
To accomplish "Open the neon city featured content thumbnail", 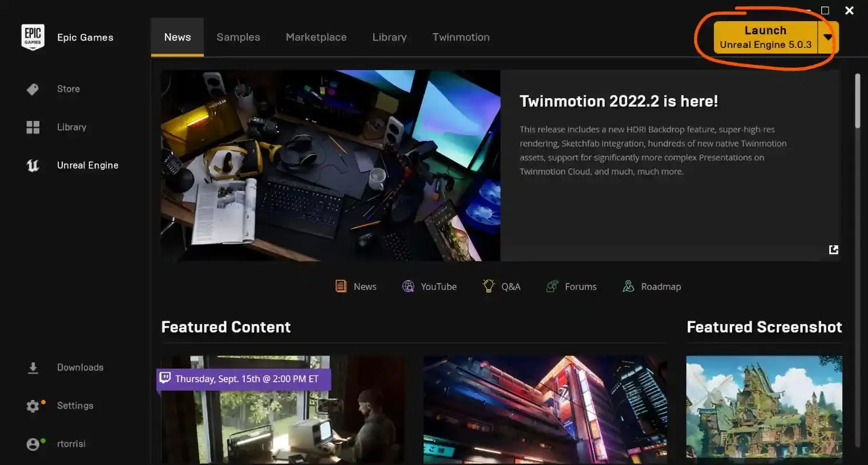I will tap(545, 410).
